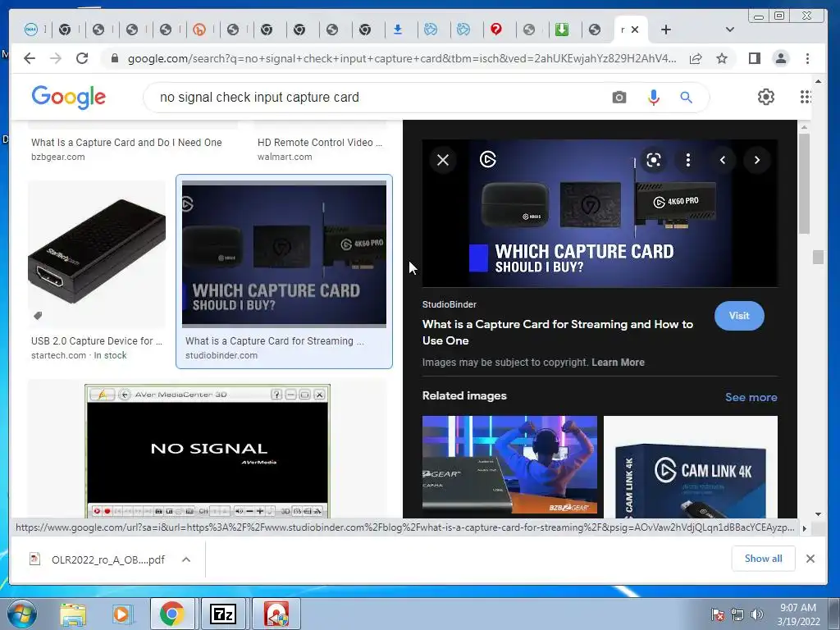
Task: Open the Chrome side panel
Action: (x=755, y=58)
